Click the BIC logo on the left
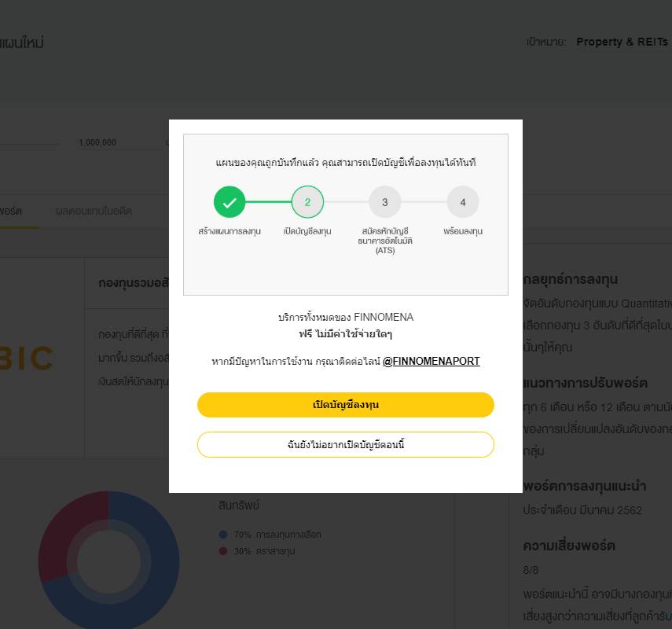Screen dimensions: 672x629 pos(28,359)
